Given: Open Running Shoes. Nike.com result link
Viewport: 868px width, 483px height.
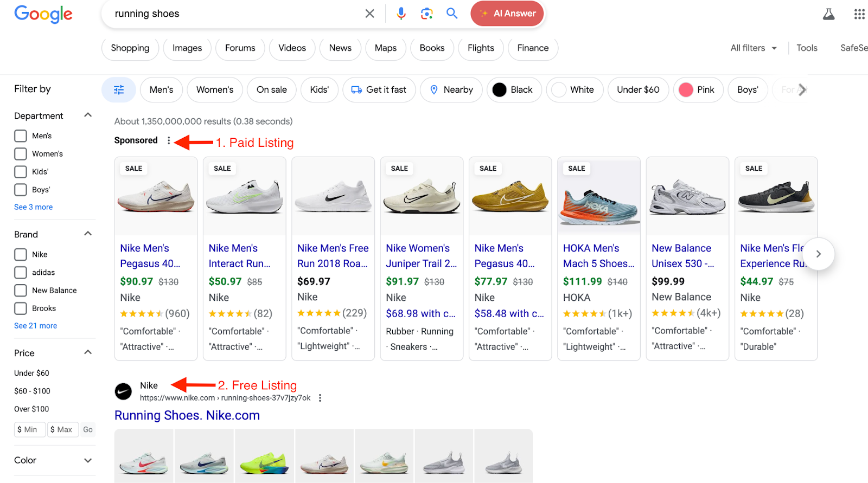Looking at the screenshot, I should pos(187,415).
